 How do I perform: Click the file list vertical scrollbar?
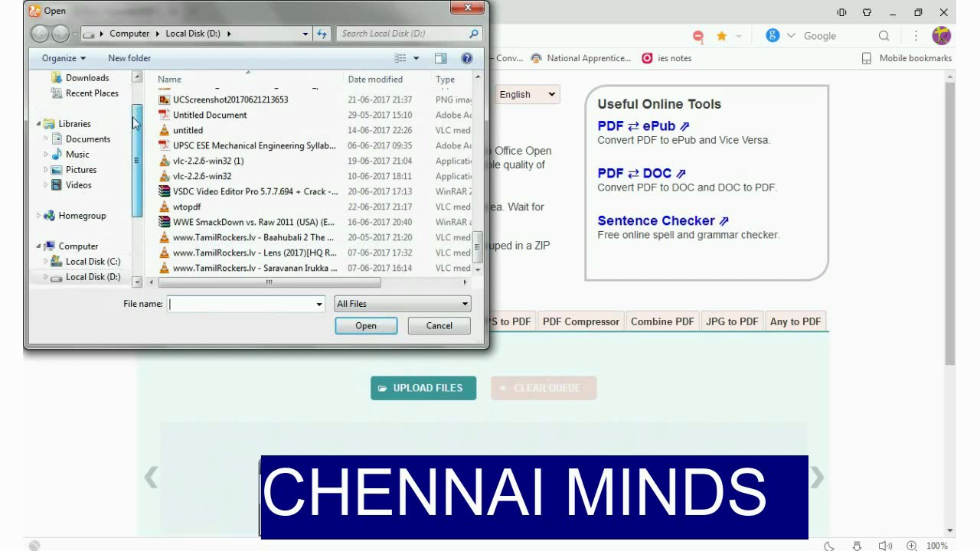click(x=478, y=246)
